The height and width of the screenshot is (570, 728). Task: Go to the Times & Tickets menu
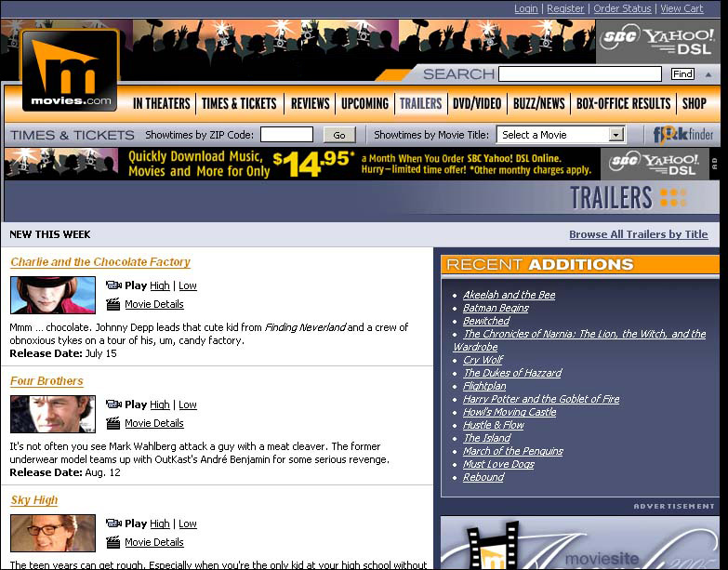(x=239, y=103)
